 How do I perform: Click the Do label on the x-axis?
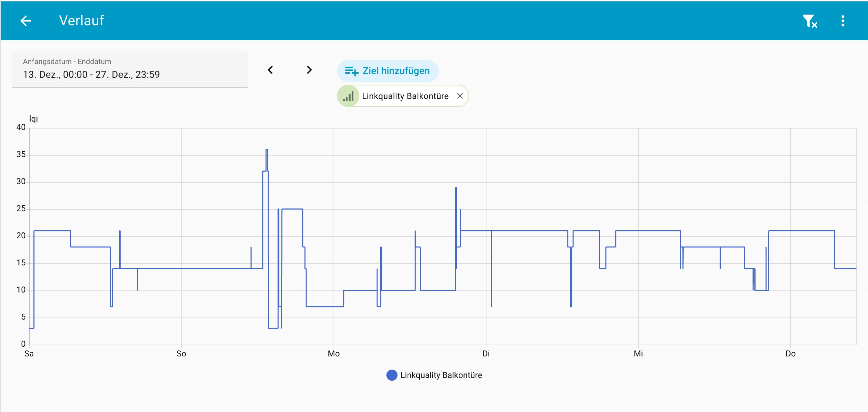click(x=790, y=354)
